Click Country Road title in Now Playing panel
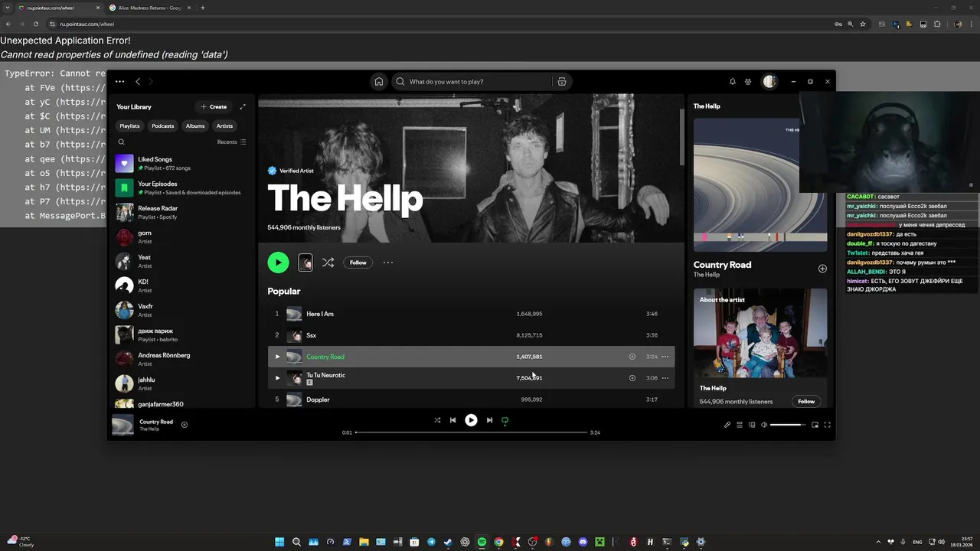The width and height of the screenshot is (980, 551). (722, 265)
